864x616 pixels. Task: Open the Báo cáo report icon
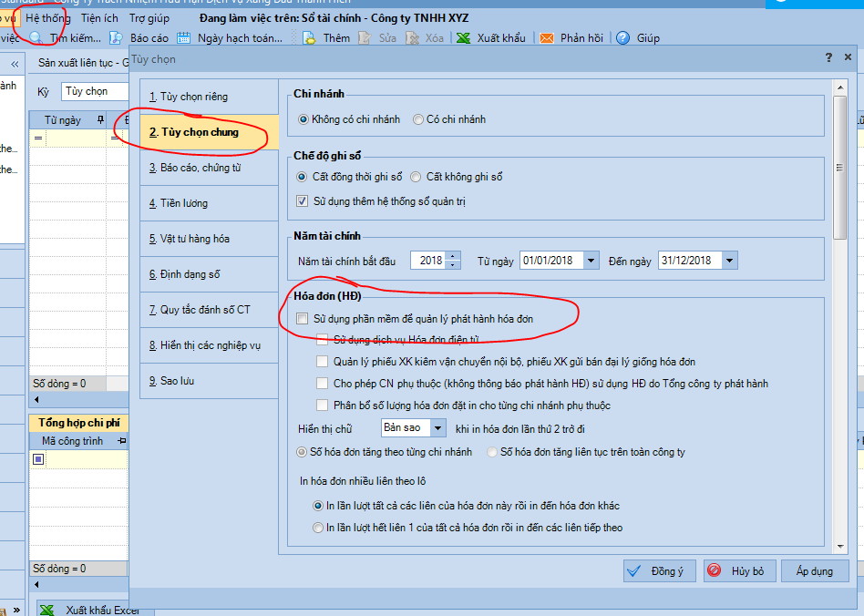tap(116, 38)
